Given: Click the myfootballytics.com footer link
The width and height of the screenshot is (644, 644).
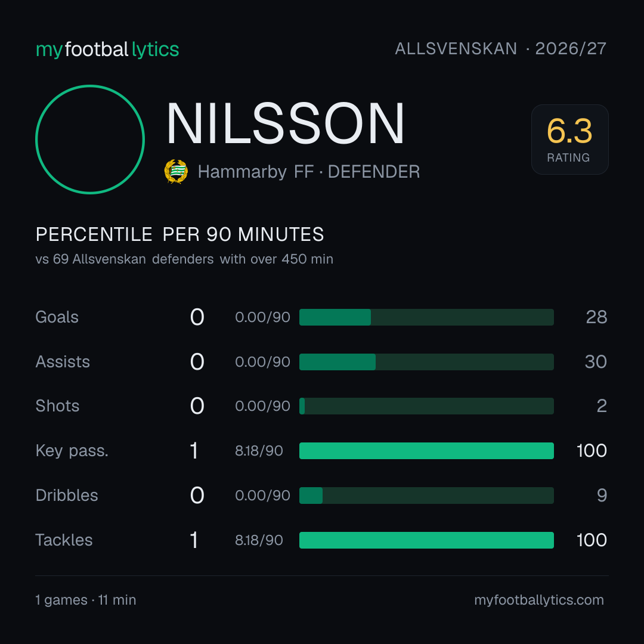Looking at the screenshot, I should (x=539, y=600).
